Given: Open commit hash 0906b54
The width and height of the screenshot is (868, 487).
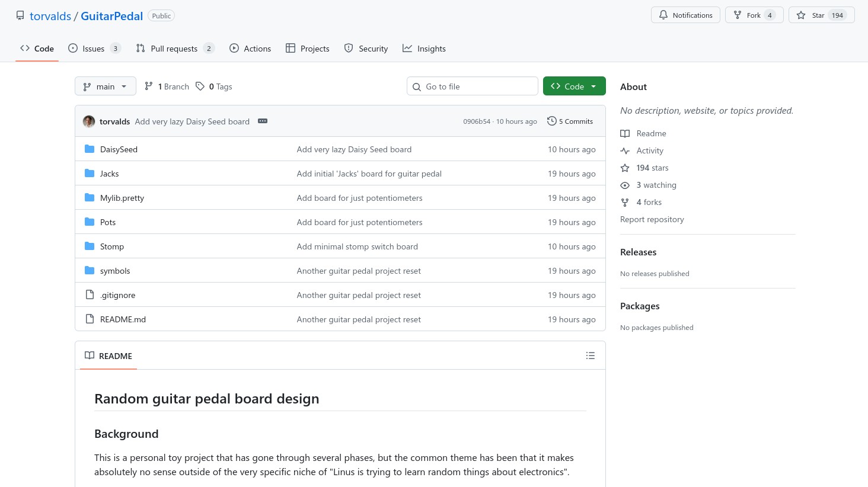Looking at the screenshot, I should point(477,121).
